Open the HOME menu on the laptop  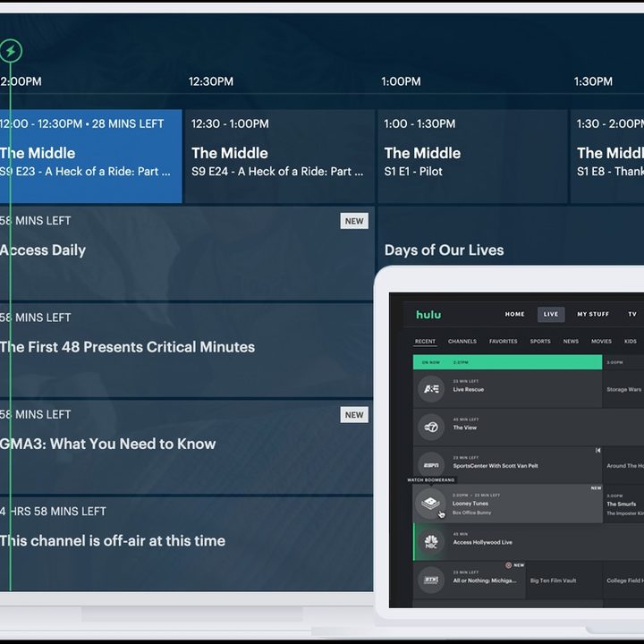pos(514,314)
